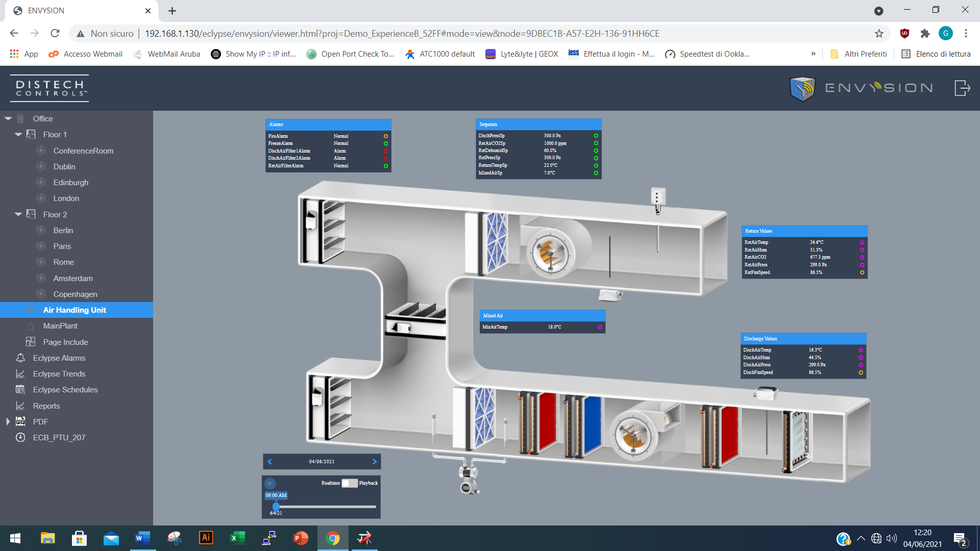Open the MainPlant page
The height and width of the screenshot is (551, 980).
coord(60,325)
